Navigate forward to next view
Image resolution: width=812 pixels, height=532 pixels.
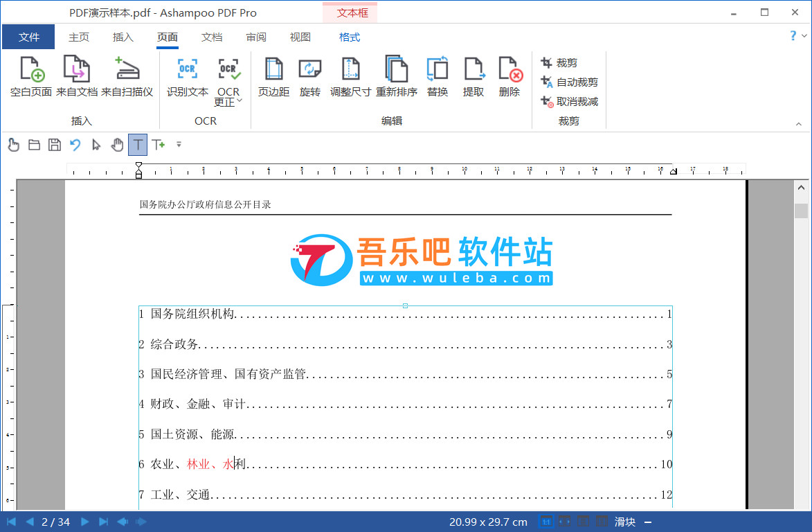[141, 522]
